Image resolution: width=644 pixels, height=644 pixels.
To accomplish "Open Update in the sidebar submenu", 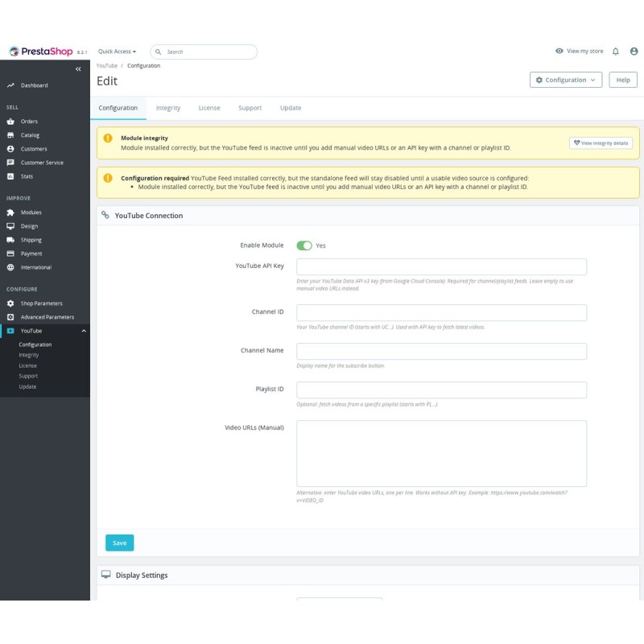I will tap(27, 386).
